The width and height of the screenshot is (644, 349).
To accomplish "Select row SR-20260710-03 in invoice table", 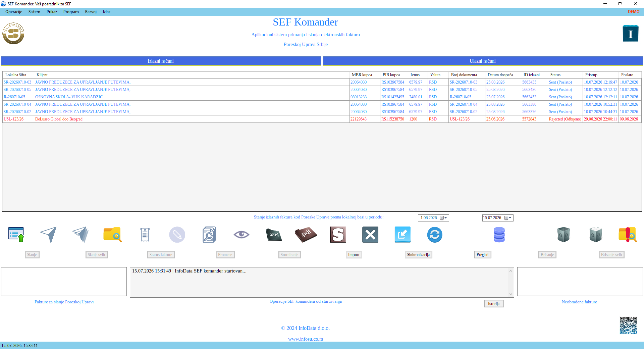I will [322, 82].
